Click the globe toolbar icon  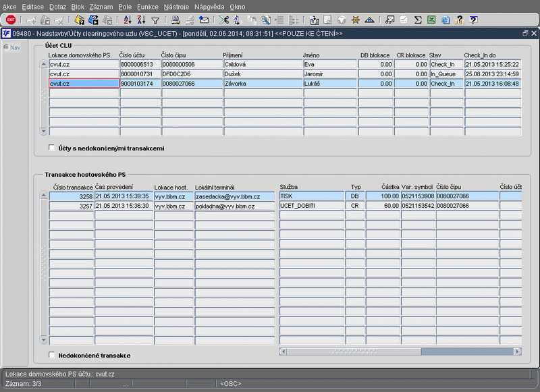342,20
